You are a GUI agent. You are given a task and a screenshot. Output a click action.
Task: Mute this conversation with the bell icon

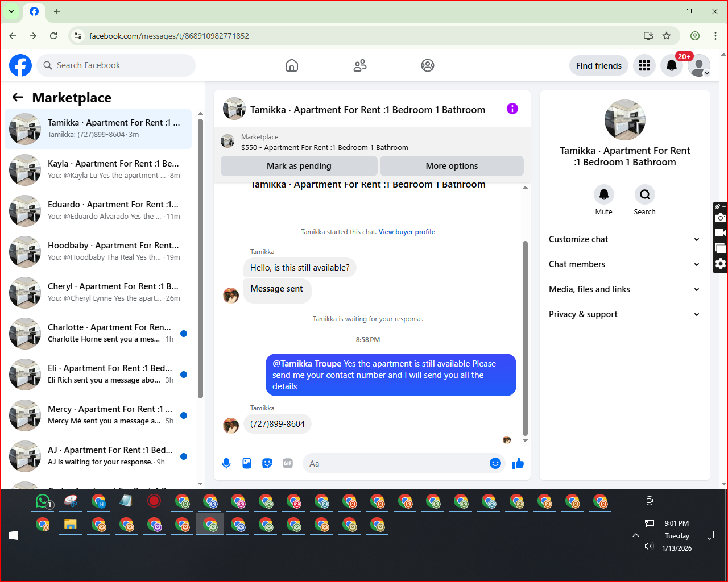pyautogui.click(x=604, y=194)
